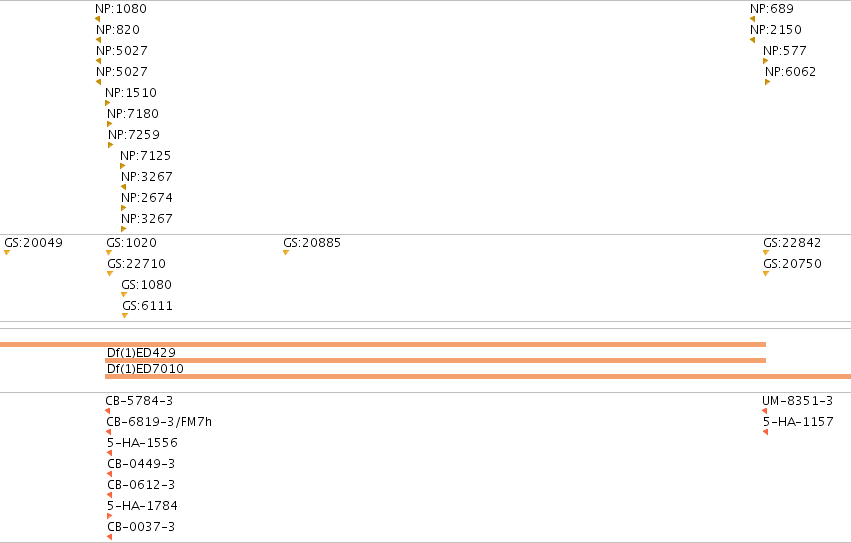Click the arrow marker under NP:7125
The width and height of the screenshot is (851, 543).
pyautogui.click(x=123, y=166)
